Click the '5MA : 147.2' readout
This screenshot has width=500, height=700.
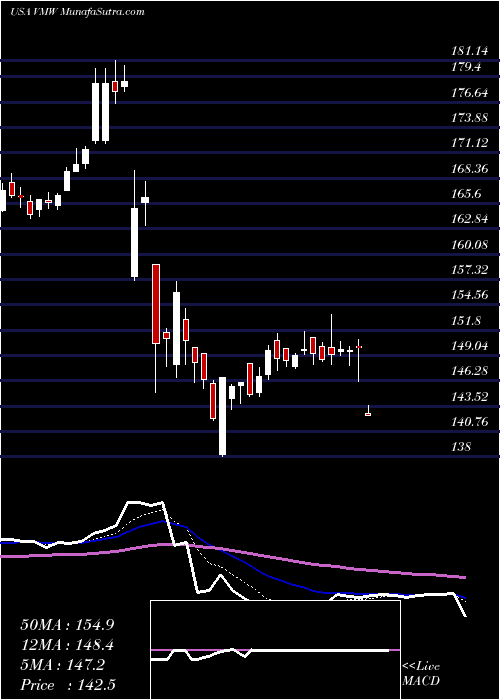[62, 665]
